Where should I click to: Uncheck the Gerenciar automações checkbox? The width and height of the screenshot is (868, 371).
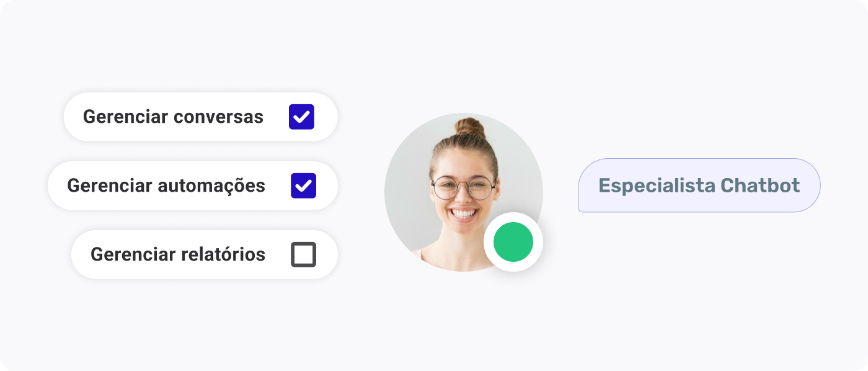pos(303,185)
